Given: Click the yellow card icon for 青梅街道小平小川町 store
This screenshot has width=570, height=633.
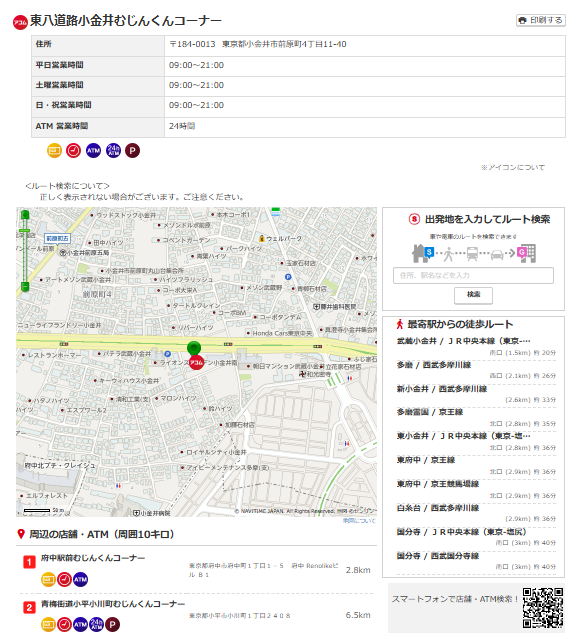Looking at the screenshot, I should (48, 625).
